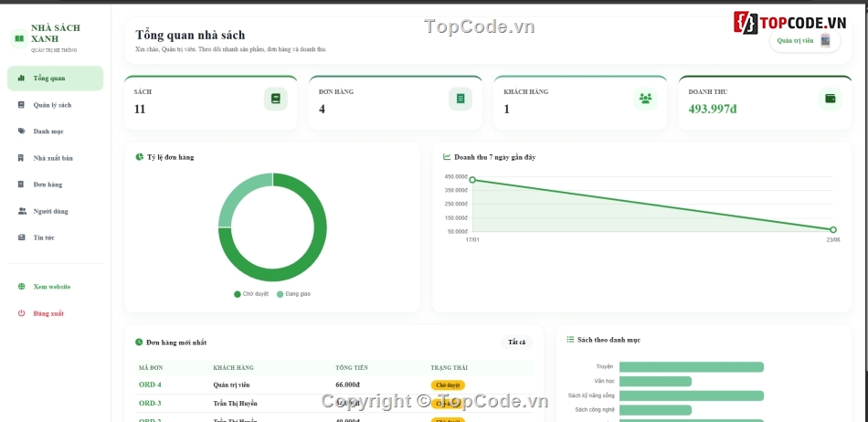Open Nhà xuất bản page
Viewport: 868px width, 422px height.
[56, 158]
